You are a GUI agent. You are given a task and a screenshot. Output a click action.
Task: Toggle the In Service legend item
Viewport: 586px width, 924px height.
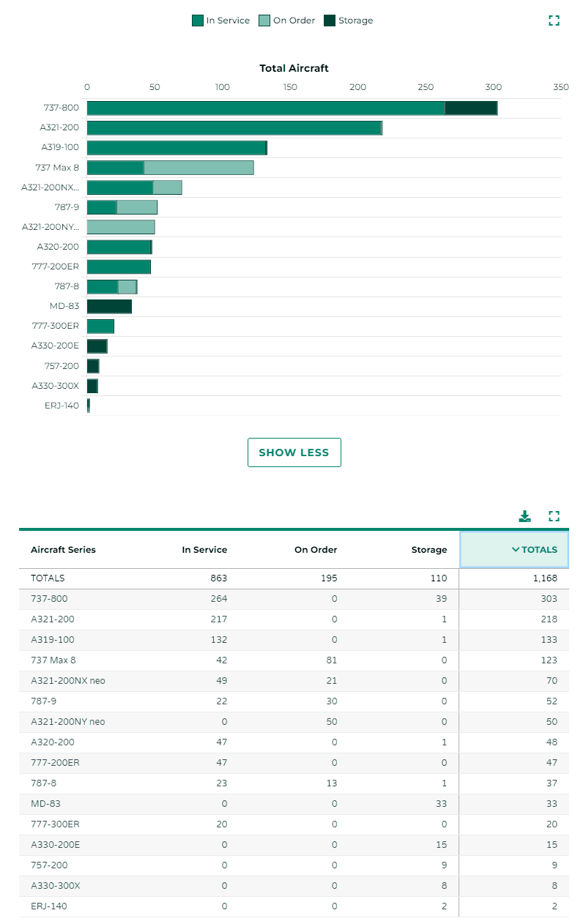pyautogui.click(x=220, y=21)
